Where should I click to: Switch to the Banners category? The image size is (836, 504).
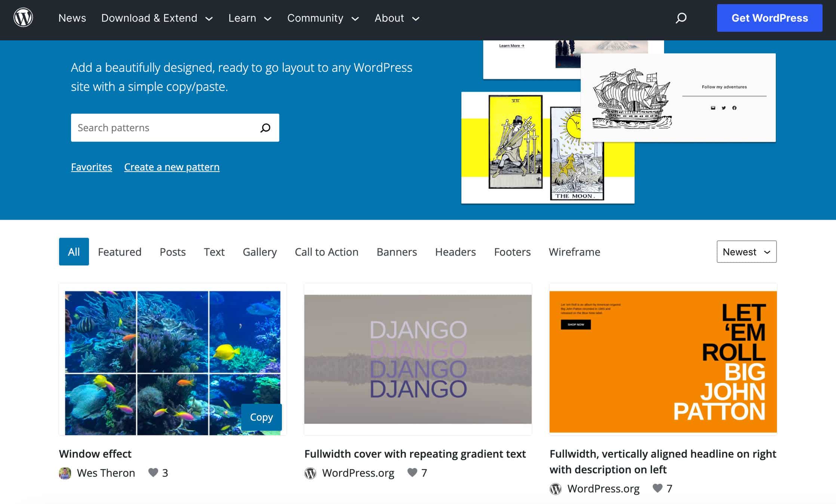(397, 252)
